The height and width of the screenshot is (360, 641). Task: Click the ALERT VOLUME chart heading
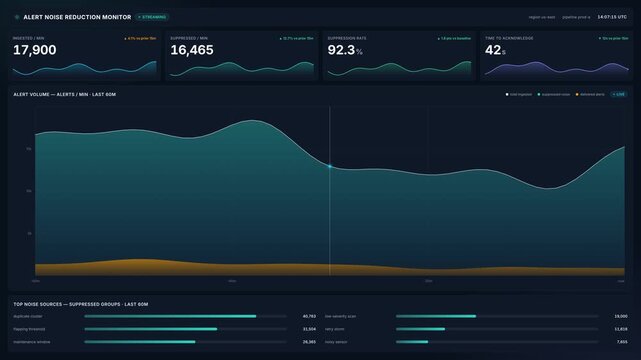tap(65, 94)
